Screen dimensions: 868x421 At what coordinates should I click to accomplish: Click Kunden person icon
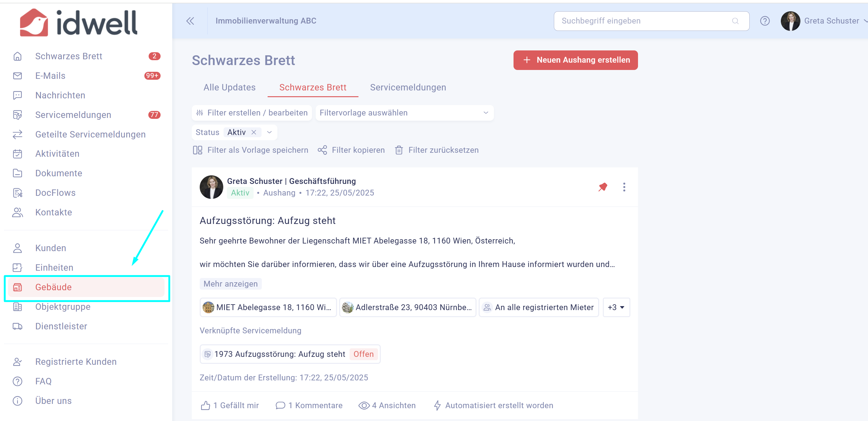pyautogui.click(x=17, y=248)
